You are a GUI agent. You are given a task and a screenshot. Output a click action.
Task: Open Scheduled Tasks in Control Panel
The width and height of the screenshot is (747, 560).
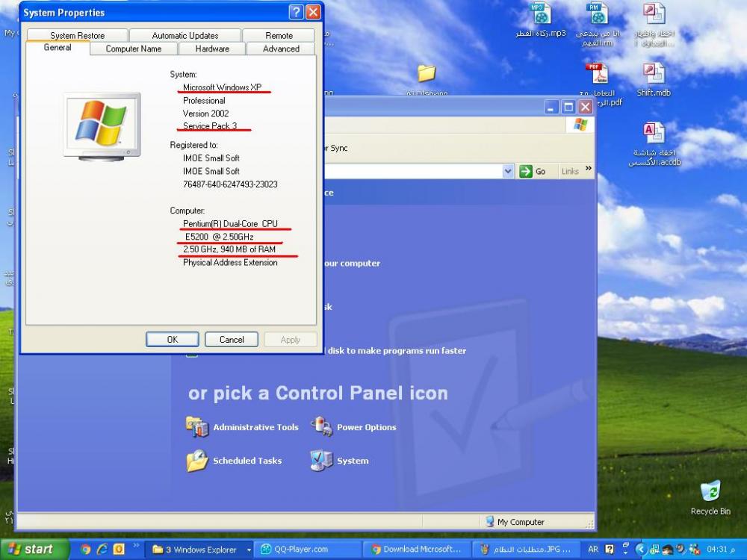pyautogui.click(x=234, y=461)
